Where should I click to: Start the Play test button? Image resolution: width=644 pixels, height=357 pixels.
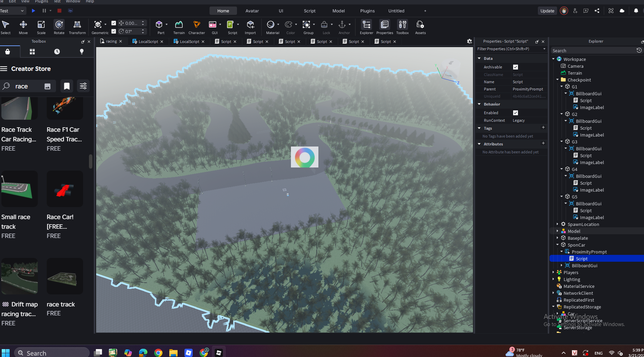[x=33, y=11]
